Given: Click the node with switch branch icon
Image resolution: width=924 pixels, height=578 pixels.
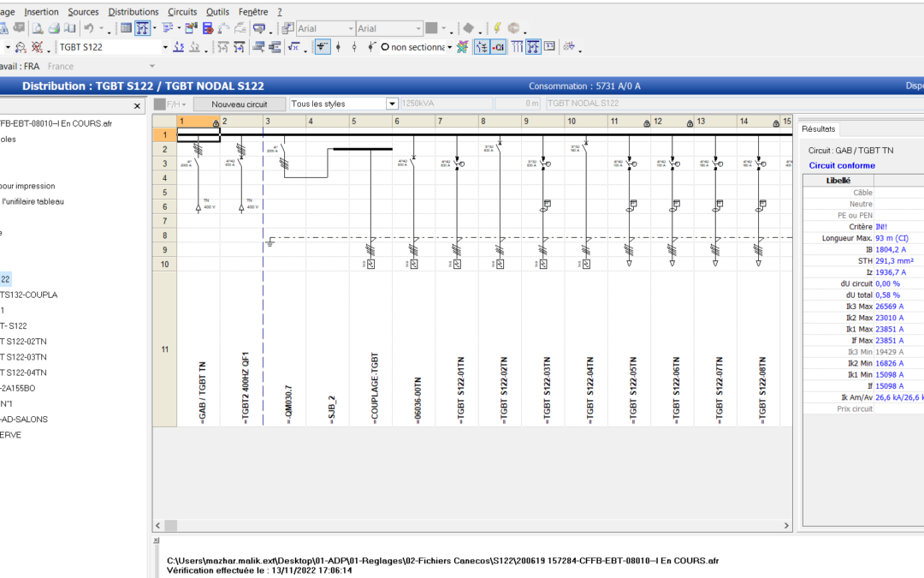Looking at the screenshot, I should (372, 46).
